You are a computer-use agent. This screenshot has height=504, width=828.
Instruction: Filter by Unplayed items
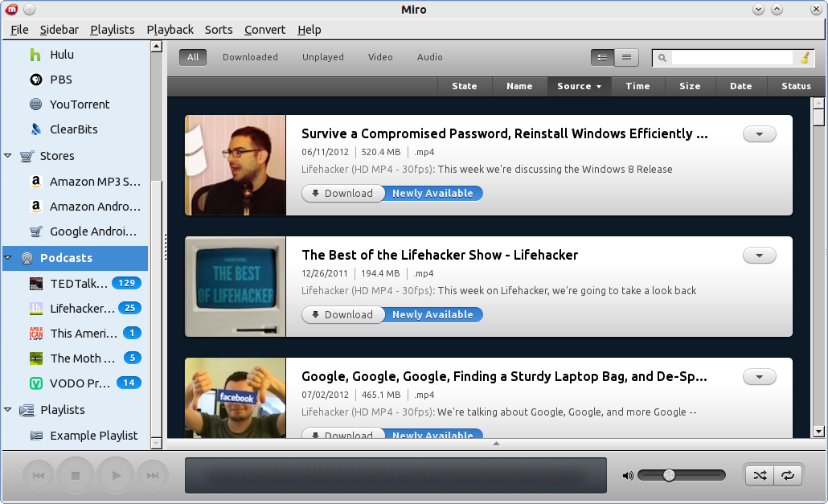(323, 57)
